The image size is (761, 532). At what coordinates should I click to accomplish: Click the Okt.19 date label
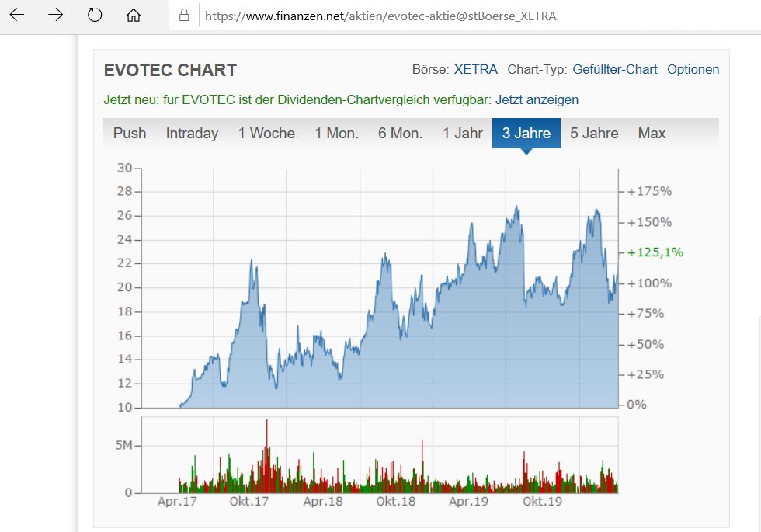(542, 502)
